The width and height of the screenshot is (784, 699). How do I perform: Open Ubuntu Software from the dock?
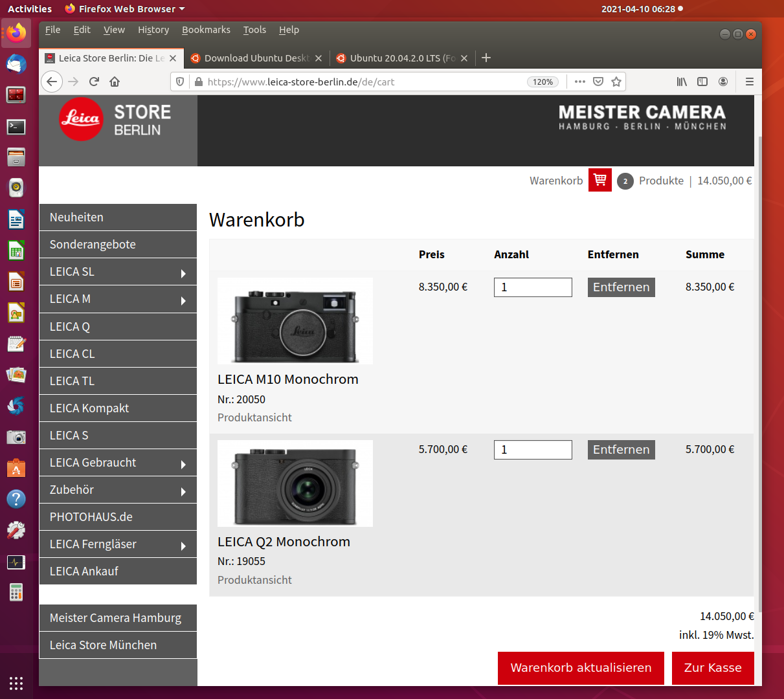16,468
